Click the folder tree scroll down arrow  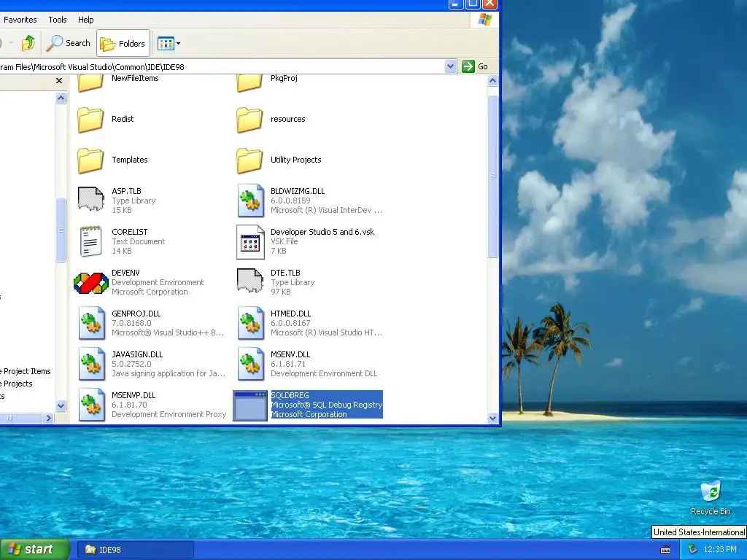pos(61,406)
